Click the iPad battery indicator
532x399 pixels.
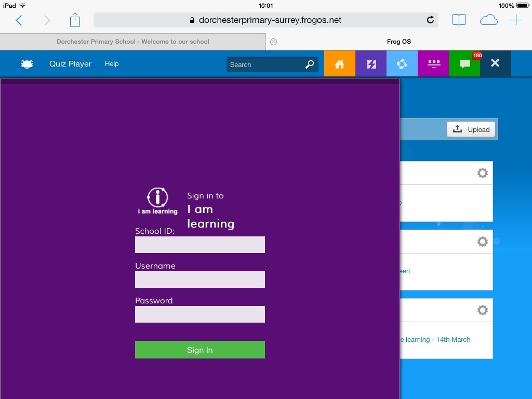pyautogui.click(x=523, y=5)
